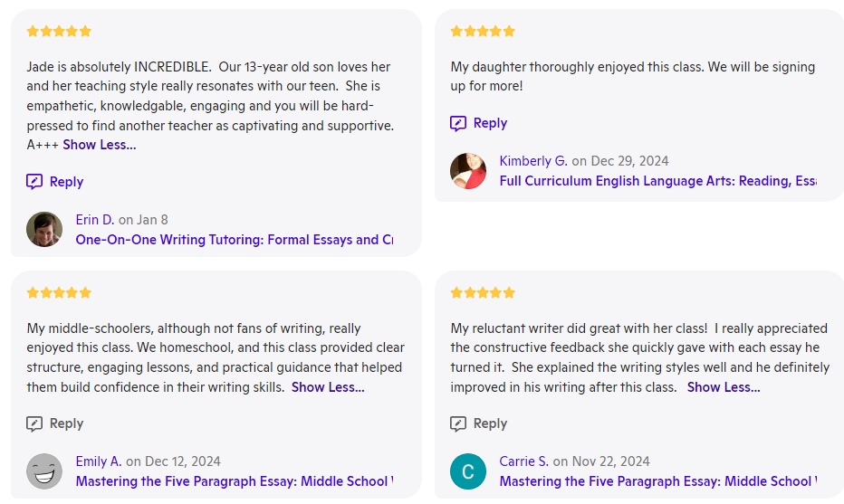The image size is (844, 504).
Task: Click reply icon under Carrie S.'s review
Action: [459, 423]
